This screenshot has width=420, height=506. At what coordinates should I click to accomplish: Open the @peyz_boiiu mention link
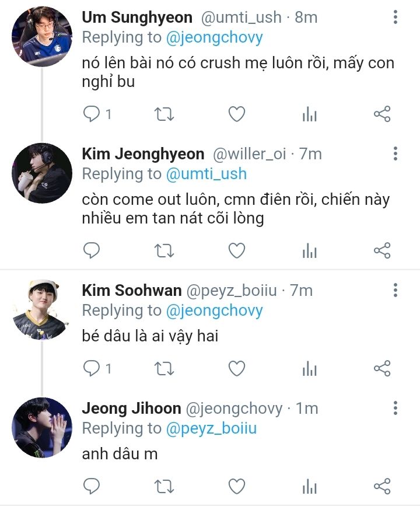[211, 428]
